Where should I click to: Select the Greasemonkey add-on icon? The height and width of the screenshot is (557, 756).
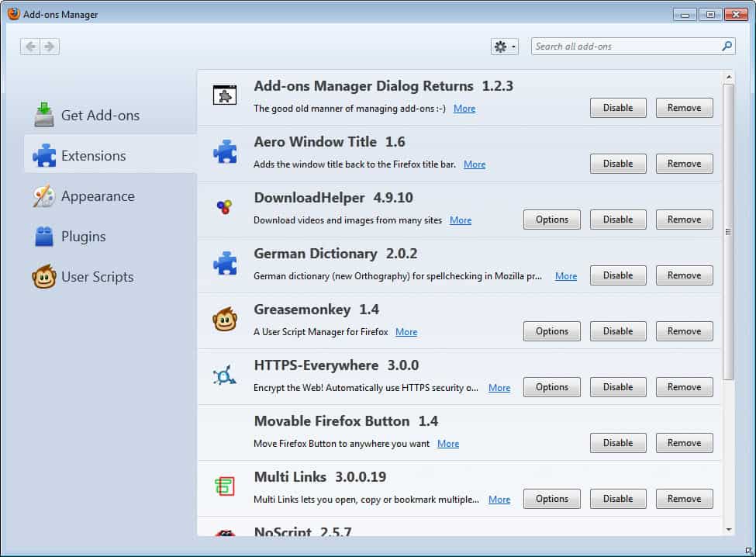225,319
